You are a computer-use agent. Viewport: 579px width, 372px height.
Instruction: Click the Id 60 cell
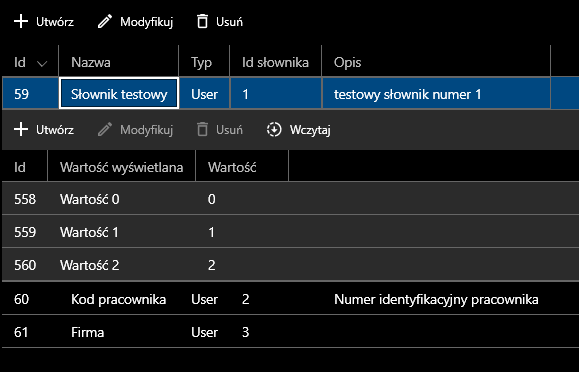(21, 299)
